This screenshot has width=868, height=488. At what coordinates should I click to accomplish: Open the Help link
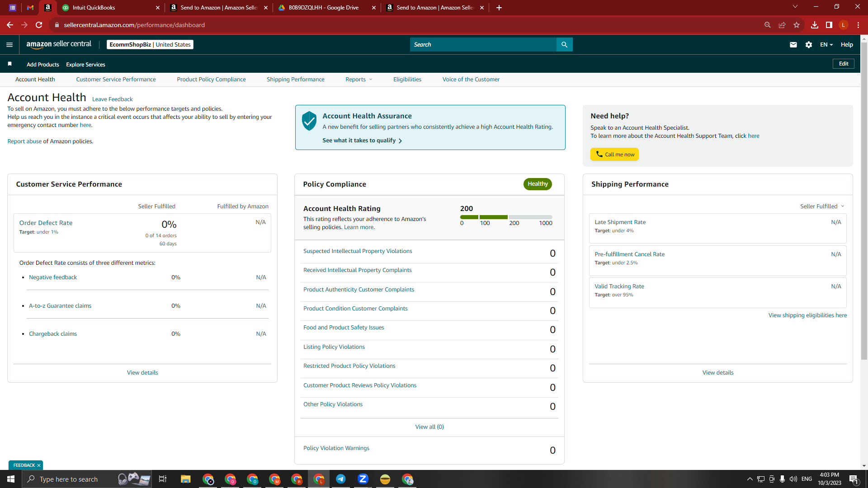pyautogui.click(x=847, y=44)
